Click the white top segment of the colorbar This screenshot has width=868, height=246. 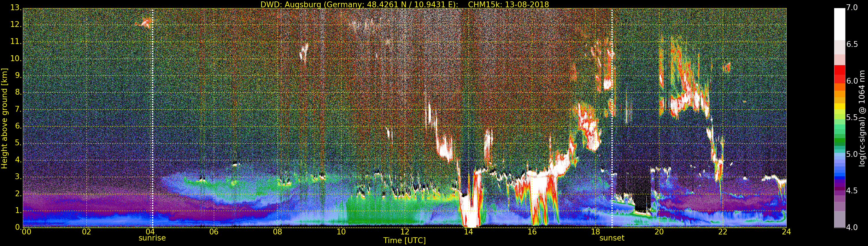tap(839, 24)
